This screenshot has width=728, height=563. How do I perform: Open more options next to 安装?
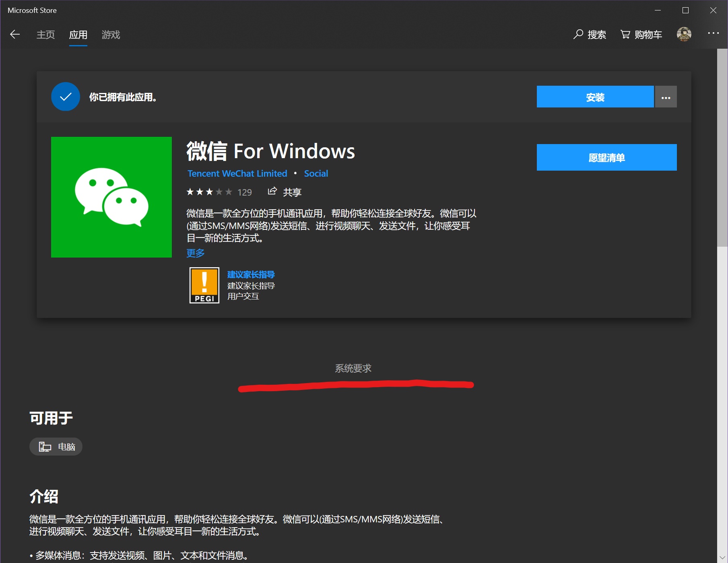(x=666, y=97)
